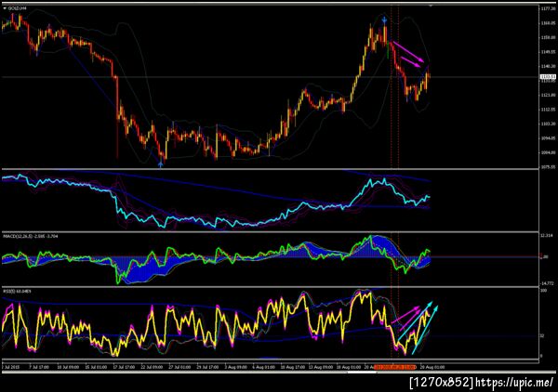Click the 100 level on RSI scale

[x=544, y=291]
